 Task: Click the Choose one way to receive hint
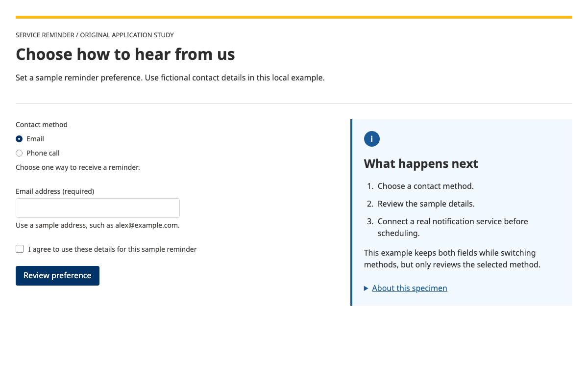tap(78, 167)
